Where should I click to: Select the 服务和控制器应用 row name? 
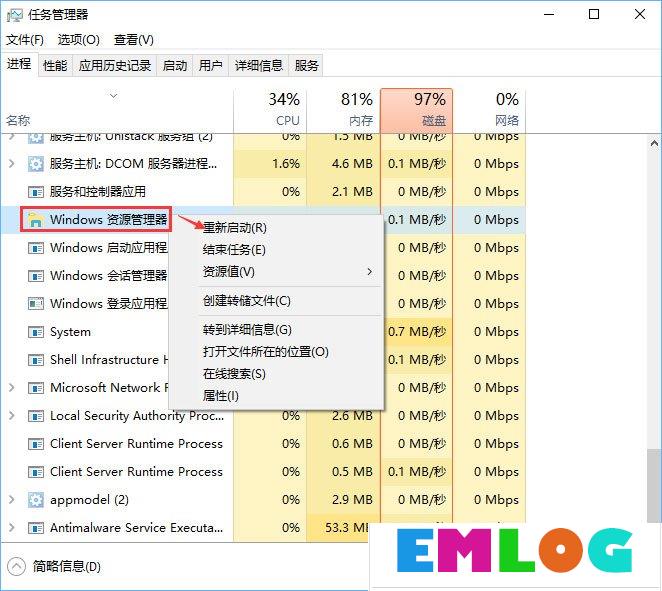[98, 192]
